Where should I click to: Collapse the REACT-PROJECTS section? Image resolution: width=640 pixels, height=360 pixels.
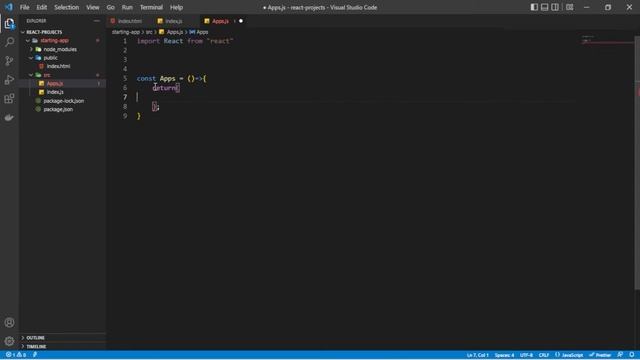pos(44,32)
